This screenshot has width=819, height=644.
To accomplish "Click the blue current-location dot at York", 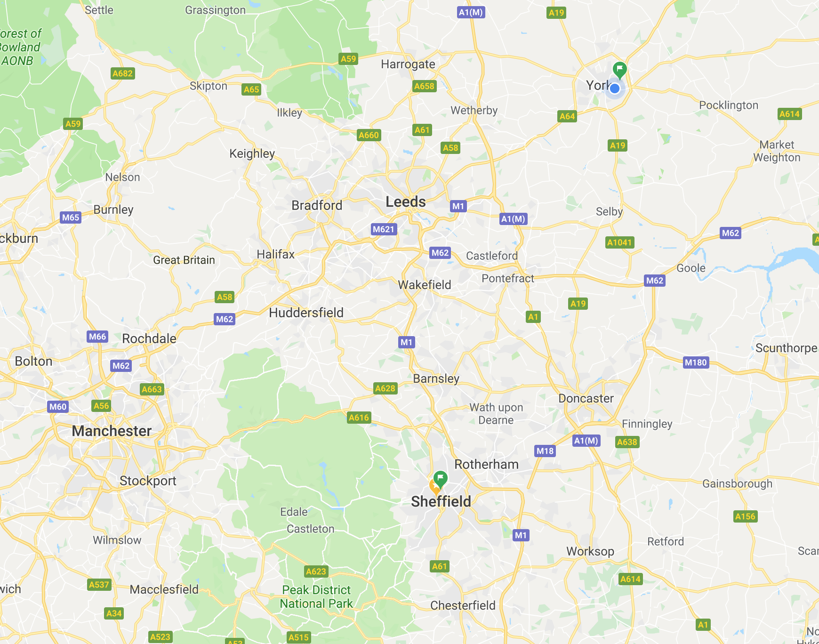I will coord(615,88).
